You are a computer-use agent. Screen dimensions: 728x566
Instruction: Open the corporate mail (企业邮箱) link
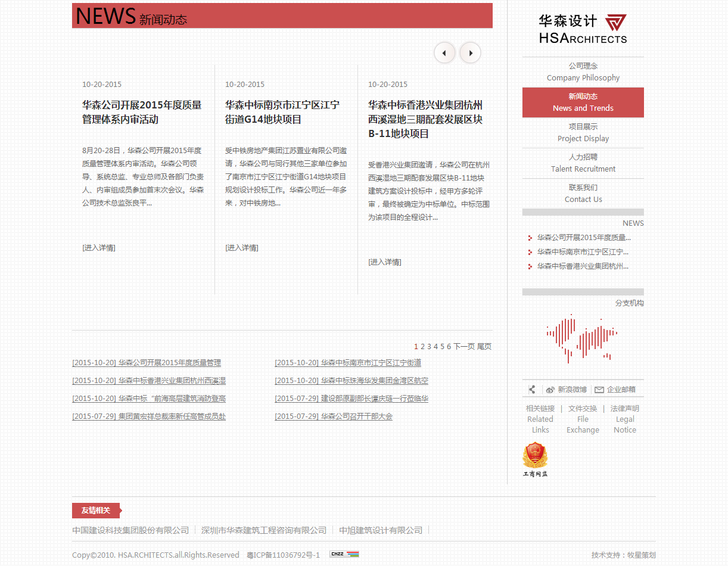[615, 390]
